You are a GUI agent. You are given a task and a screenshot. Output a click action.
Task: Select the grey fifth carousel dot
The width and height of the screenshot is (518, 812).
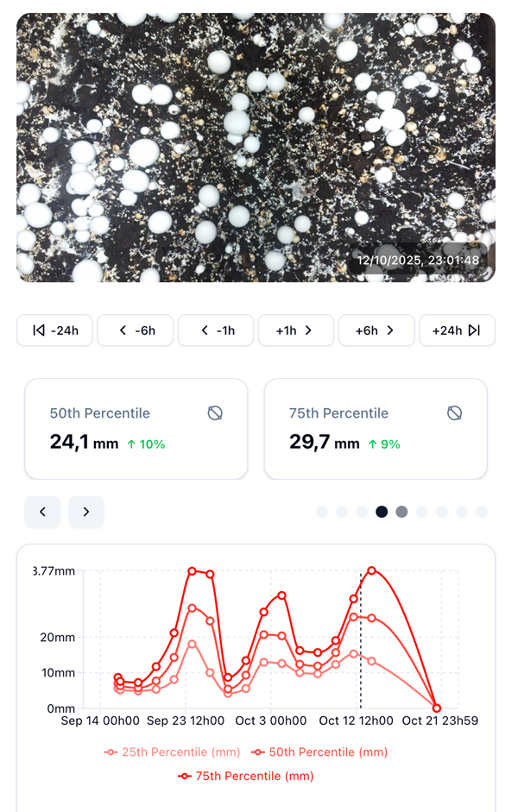(401, 512)
